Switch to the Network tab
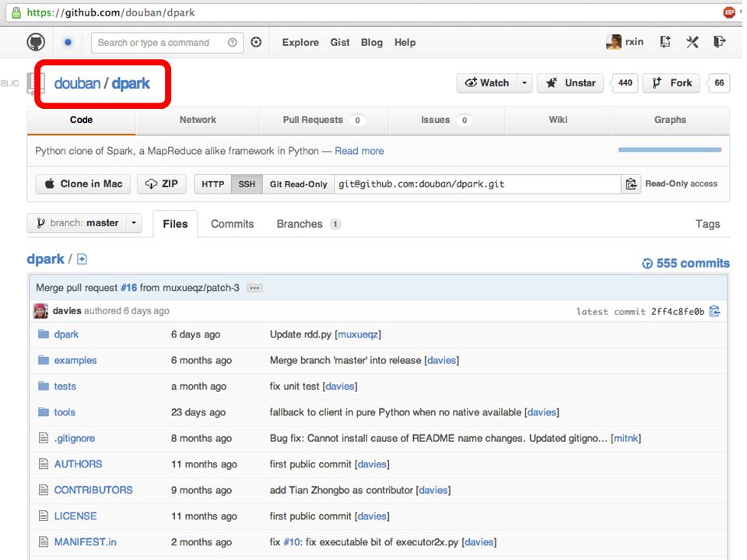747x560 pixels. [x=198, y=120]
